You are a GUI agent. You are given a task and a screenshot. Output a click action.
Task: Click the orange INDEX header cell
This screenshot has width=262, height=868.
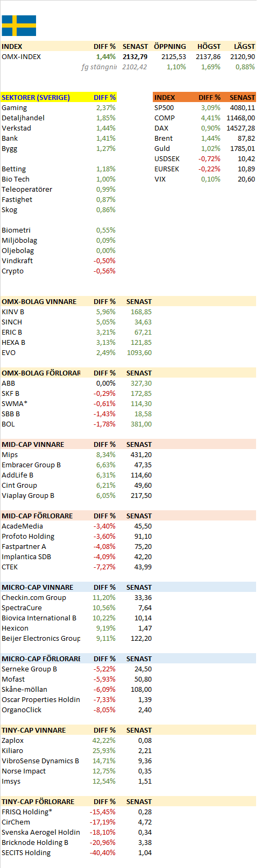click(165, 97)
